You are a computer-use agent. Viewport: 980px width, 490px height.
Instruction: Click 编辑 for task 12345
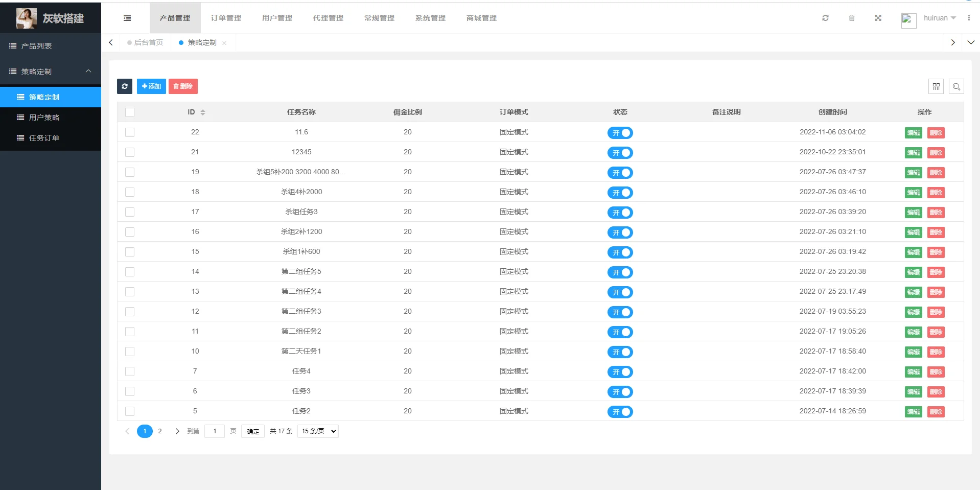tap(913, 152)
